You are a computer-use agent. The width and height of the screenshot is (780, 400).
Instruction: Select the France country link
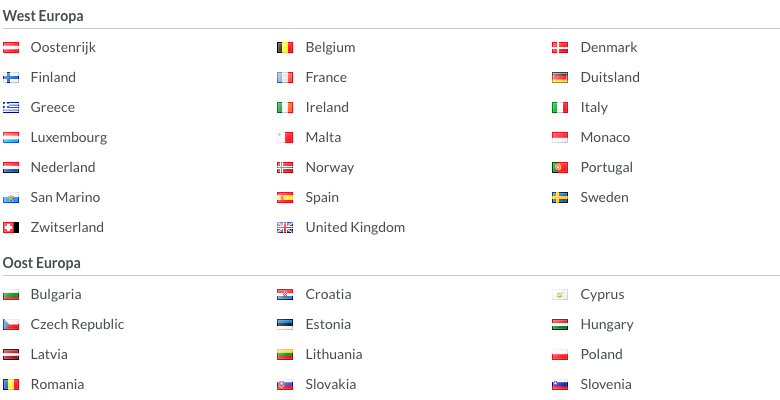click(x=326, y=77)
